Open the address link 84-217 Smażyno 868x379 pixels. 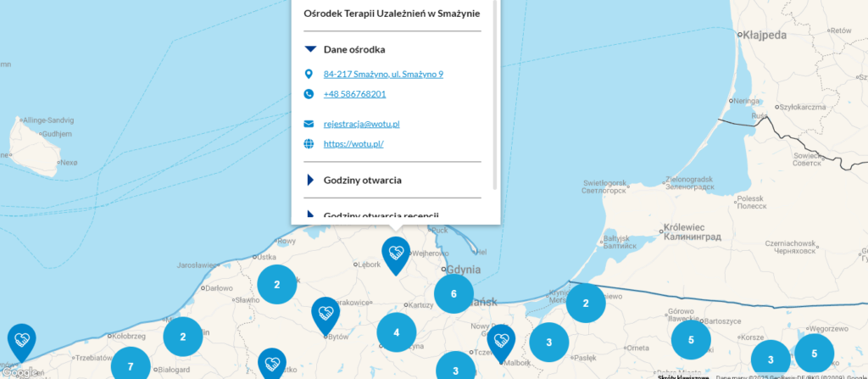383,74
